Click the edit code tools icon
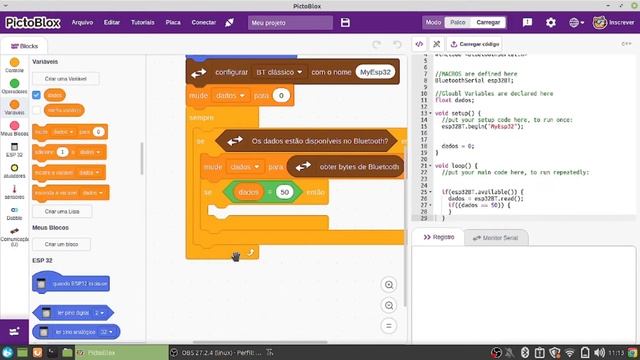Screen dimensions: 640x360 436,44
